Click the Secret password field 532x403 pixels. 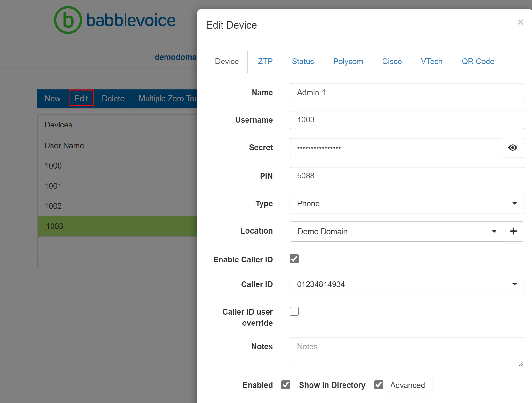(x=395, y=148)
